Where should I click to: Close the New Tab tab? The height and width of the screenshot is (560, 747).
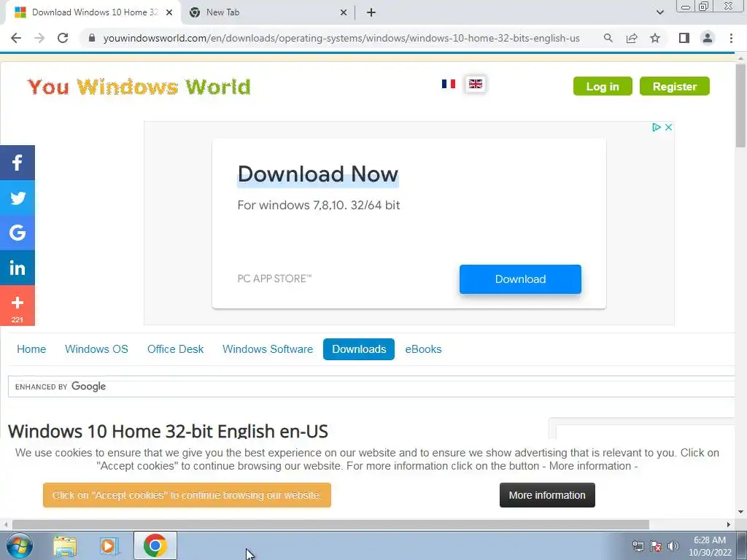point(344,12)
